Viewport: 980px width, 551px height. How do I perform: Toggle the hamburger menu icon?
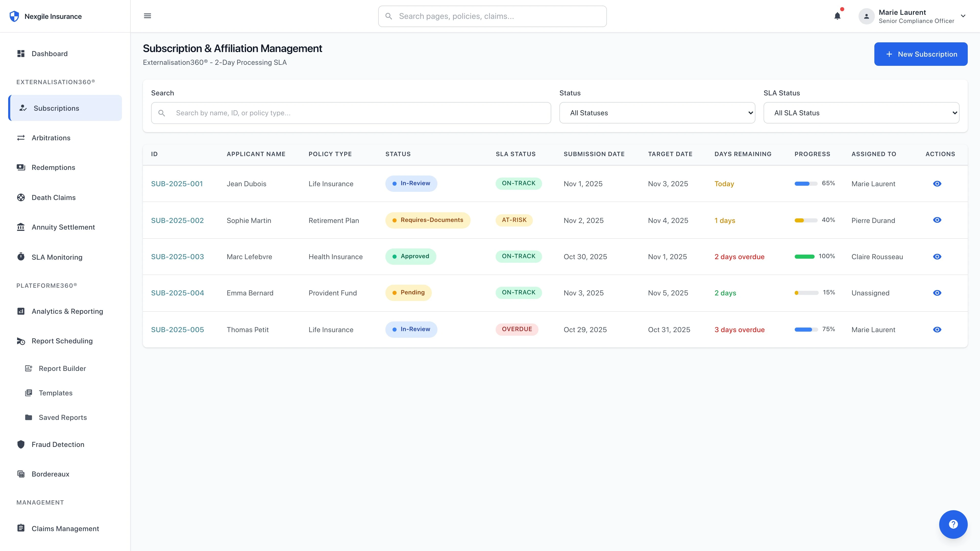[148, 16]
